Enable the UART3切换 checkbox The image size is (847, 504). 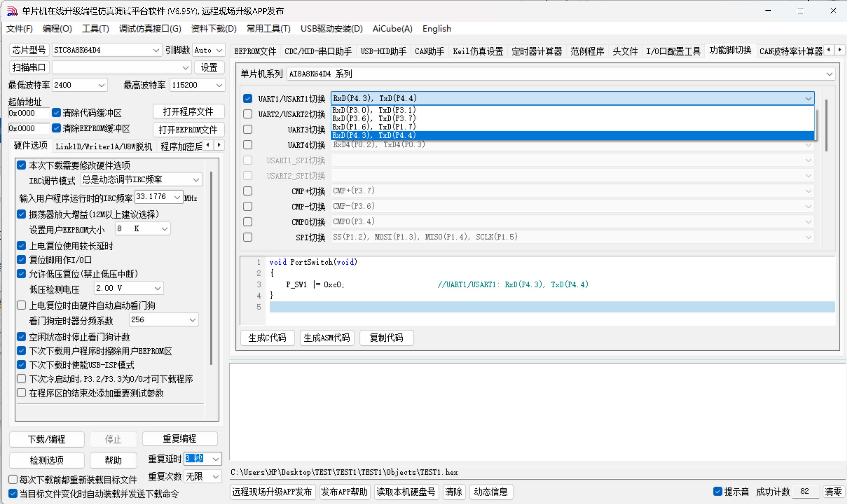click(x=248, y=129)
